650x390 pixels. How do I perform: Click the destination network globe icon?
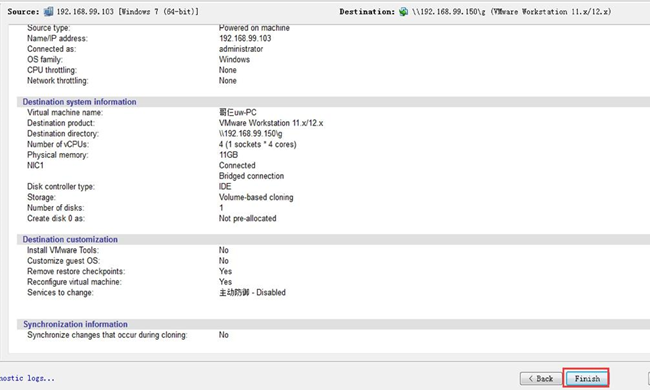pyautogui.click(x=403, y=12)
